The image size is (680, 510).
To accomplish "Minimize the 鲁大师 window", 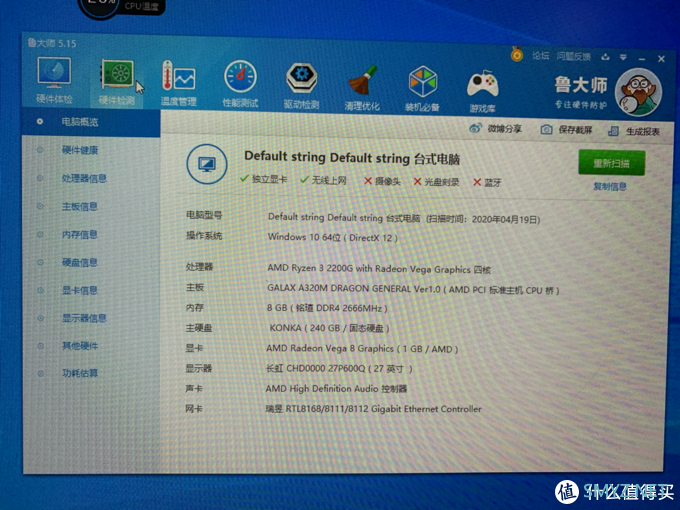I will pos(642,58).
